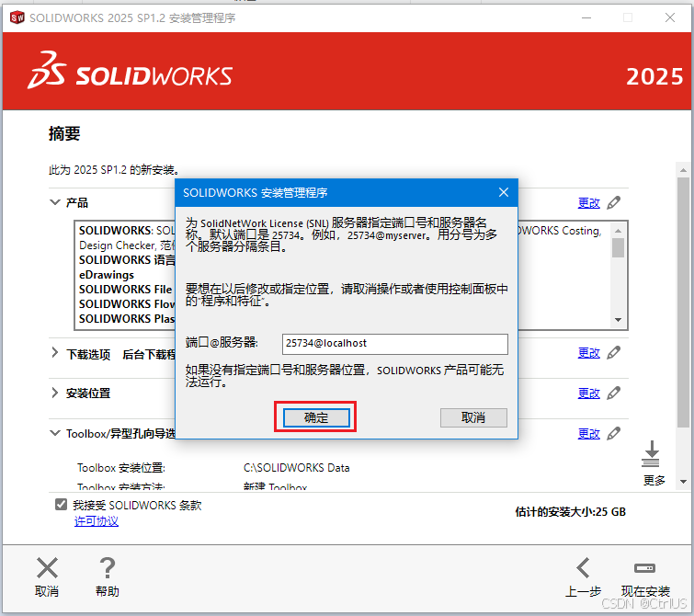Select the SOLIDWORKS File product row
694x616 pixels.
[x=126, y=290]
